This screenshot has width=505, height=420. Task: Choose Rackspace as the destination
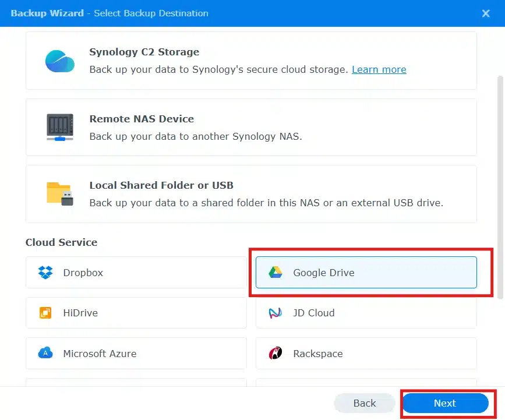point(365,353)
